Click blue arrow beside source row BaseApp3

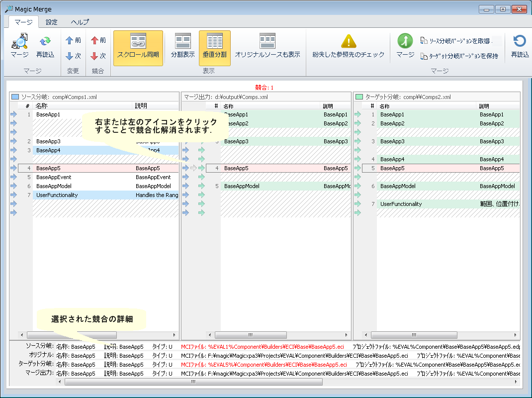pyautogui.click(x=13, y=141)
